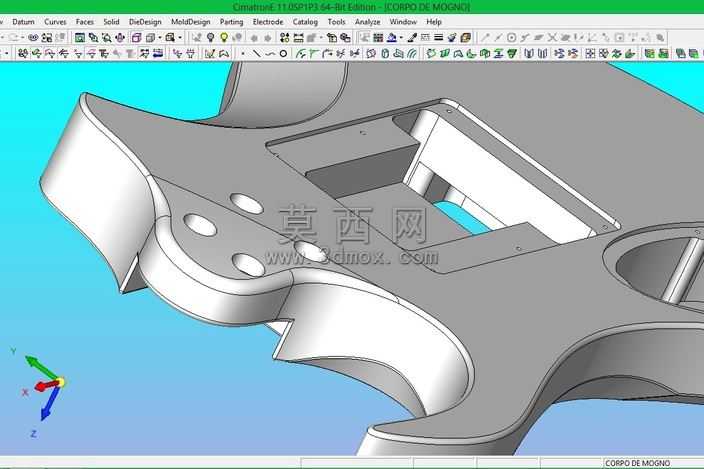Click the orange layered sheets icon
The width and height of the screenshot is (704, 469).
(x=466, y=38)
